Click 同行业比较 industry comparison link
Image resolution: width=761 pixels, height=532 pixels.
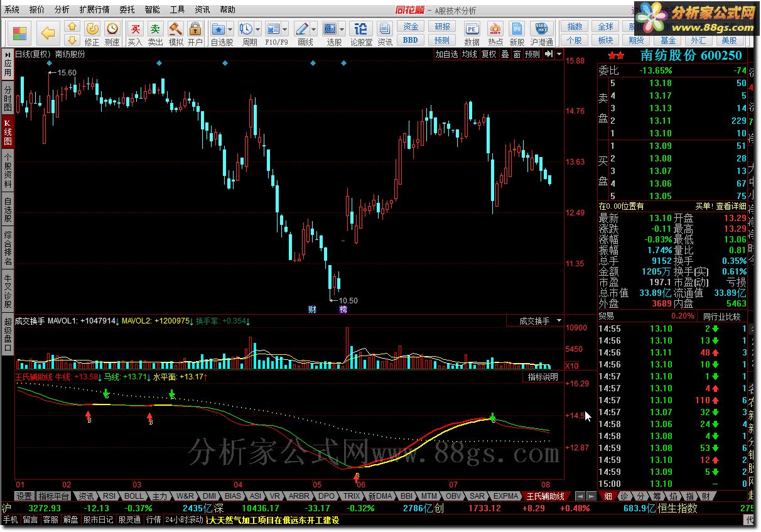click(x=721, y=316)
